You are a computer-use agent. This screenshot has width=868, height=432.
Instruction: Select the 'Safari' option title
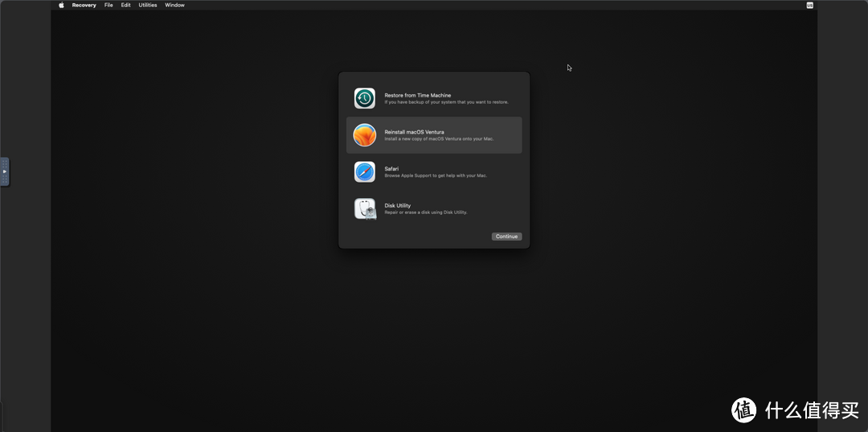tap(391, 169)
